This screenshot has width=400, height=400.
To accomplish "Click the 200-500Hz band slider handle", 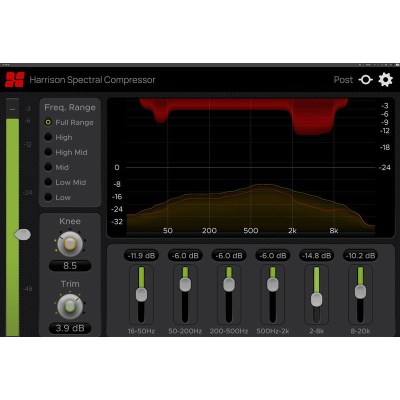I will pyautogui.click(x=229, y=285).
